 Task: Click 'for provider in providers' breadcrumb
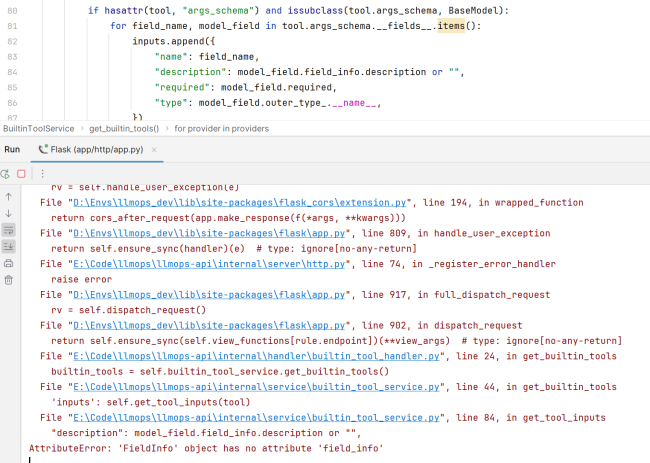click(x=222, y=128)
